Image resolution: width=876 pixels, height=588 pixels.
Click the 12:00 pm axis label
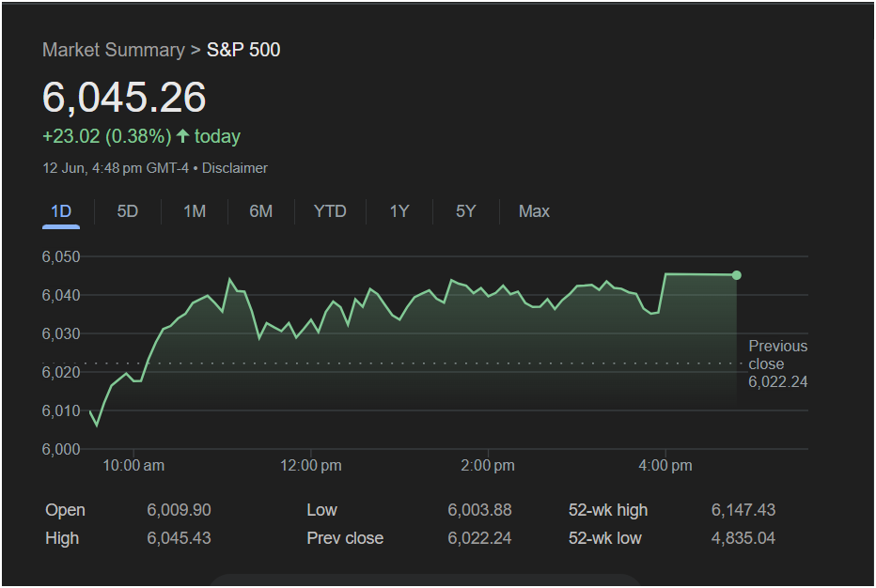click(310, 465)
